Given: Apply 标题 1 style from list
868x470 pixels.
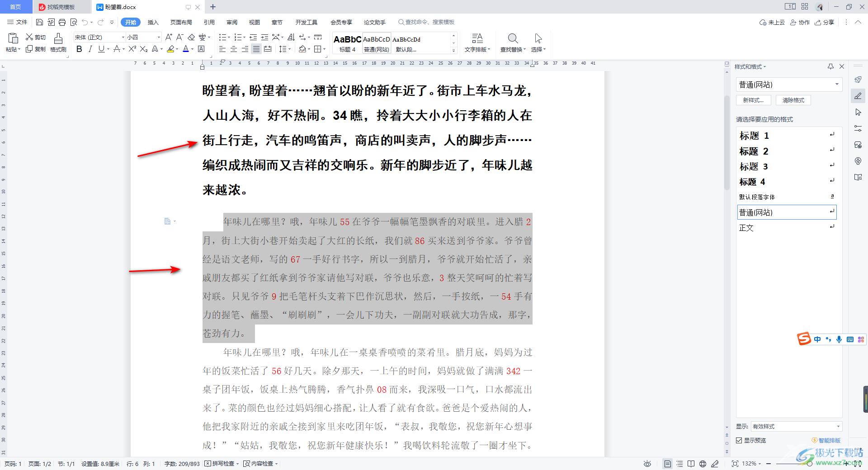Looking at the screenshot, I should pyautogui.click(x=787, y=136).
